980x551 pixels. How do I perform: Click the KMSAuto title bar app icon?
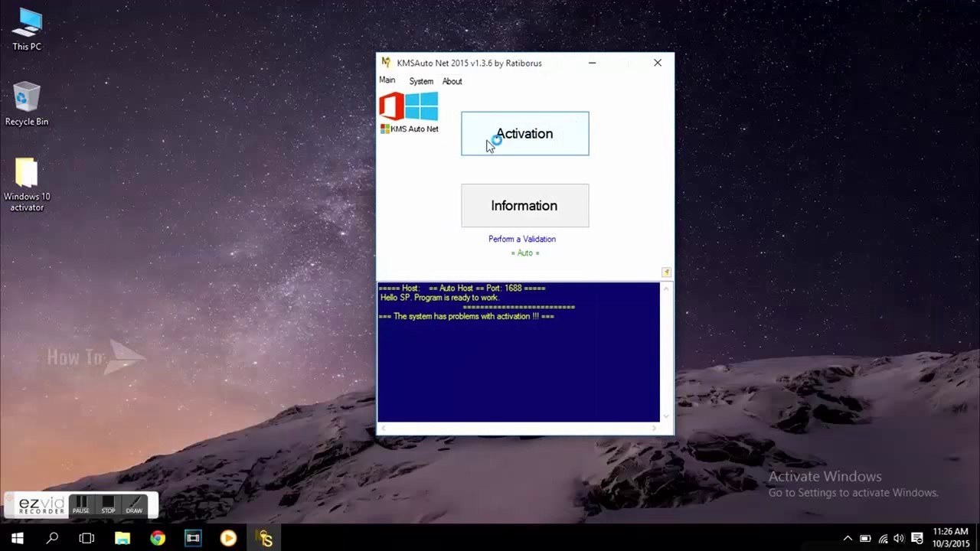tap(387, 63)
